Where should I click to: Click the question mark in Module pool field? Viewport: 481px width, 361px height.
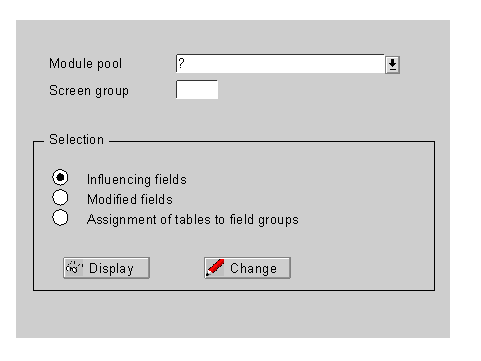[181, 63]
